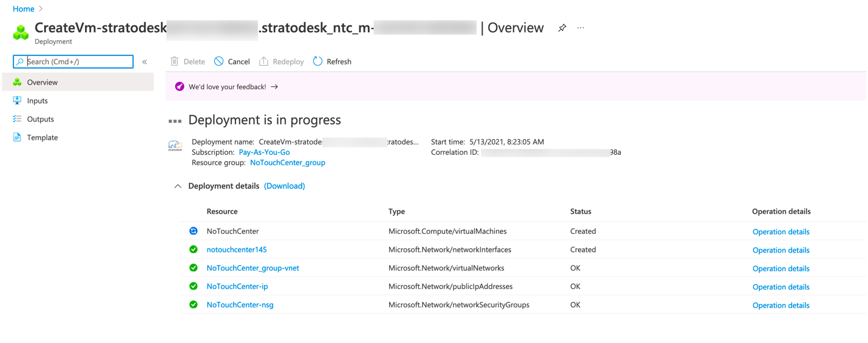Open Operation details for NoTouchCenter-ip
Image resolution: width=868 pixels, height=343 pixels.
[x=781, y=287]
